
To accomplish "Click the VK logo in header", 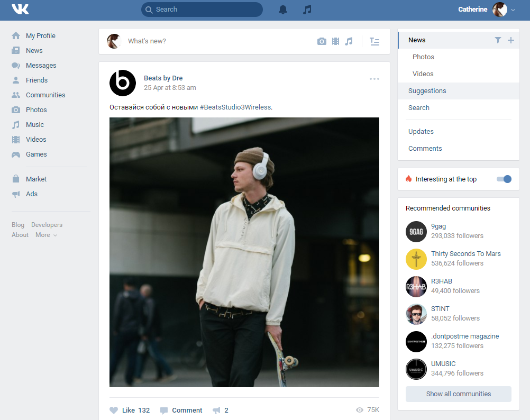I will click(x=20, y=10).
